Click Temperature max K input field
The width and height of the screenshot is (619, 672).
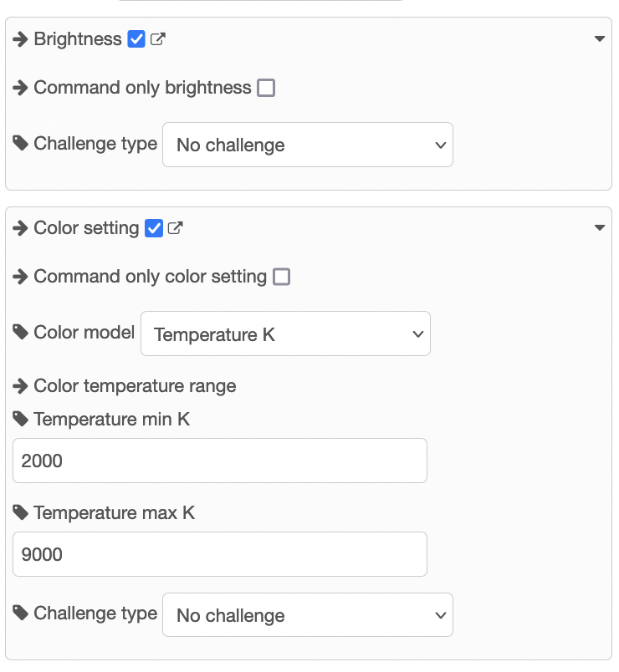219,554
